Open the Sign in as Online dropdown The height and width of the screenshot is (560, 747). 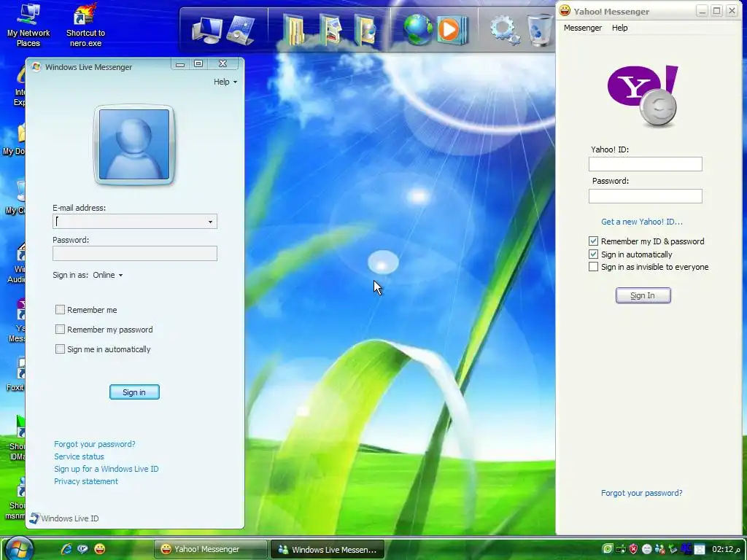point(108,275)
